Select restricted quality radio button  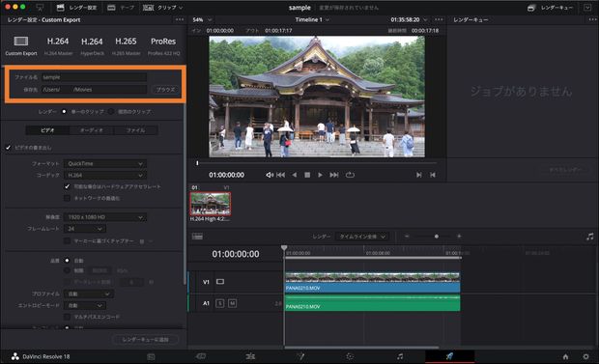pos(68,270)
